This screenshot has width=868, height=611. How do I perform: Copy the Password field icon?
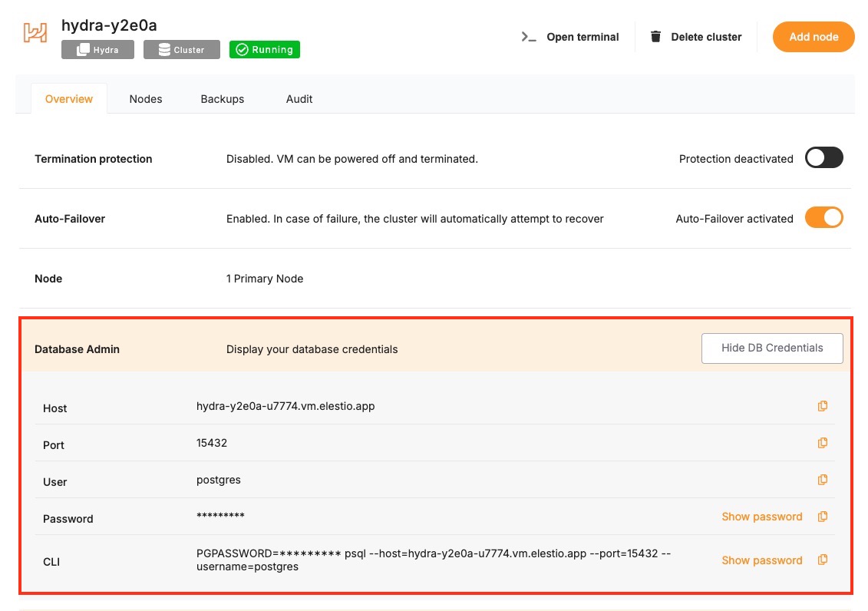pyautogui.click(x=822, y=517)
